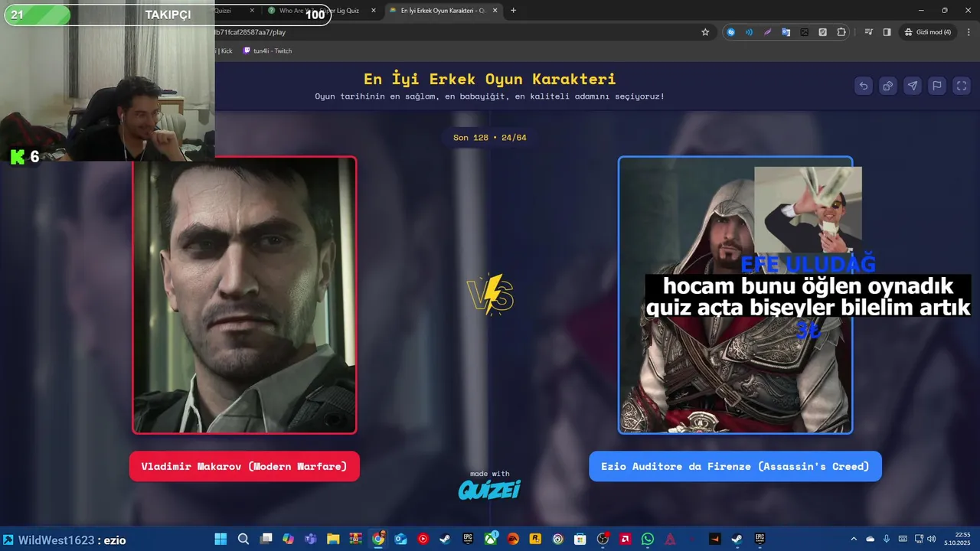Open Xbox app from the taskbar
Screen dimensions: 980x551
point(491,539)
